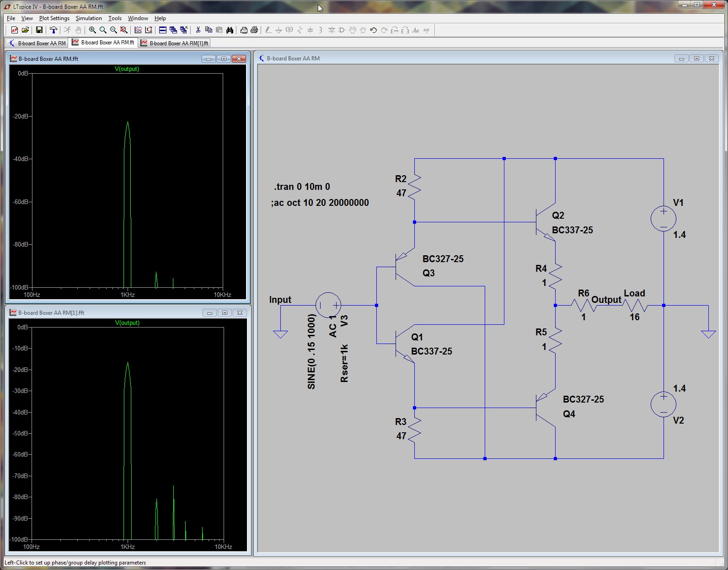Image resolution: width=728 pixels, height=570 pixels.
Task: Click the .tran 0 10m 0 directive text
Action: click(302, 187)
